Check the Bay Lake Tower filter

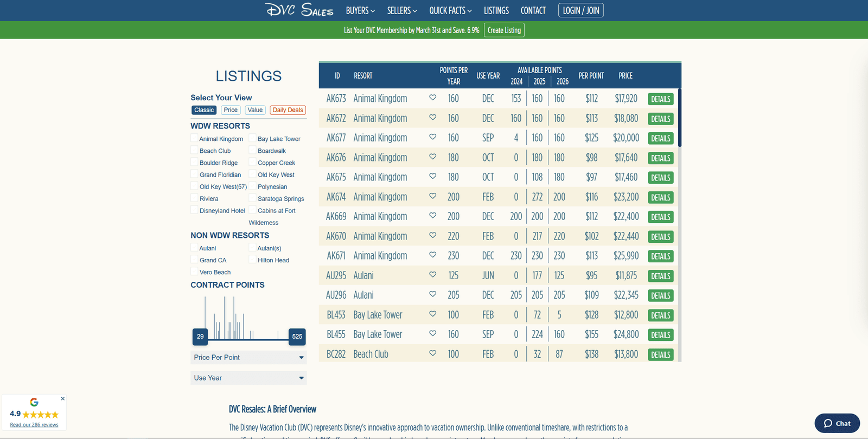(252, 138)
